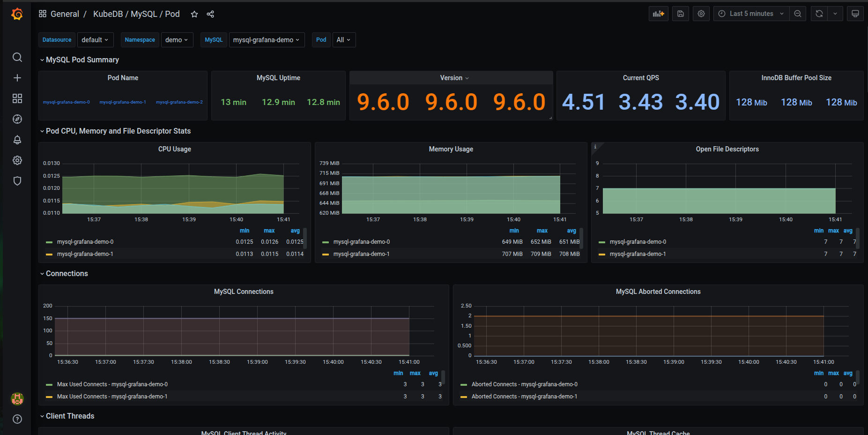Click the KubeDB / MySQL / Pod dashboard title

point(136,14)
